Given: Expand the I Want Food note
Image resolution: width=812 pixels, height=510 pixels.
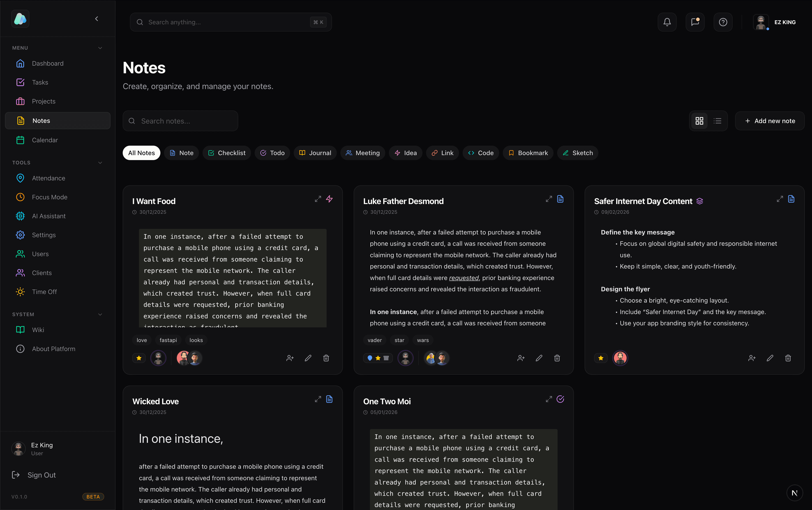Looking at the screenshot, I should (318, 199).
